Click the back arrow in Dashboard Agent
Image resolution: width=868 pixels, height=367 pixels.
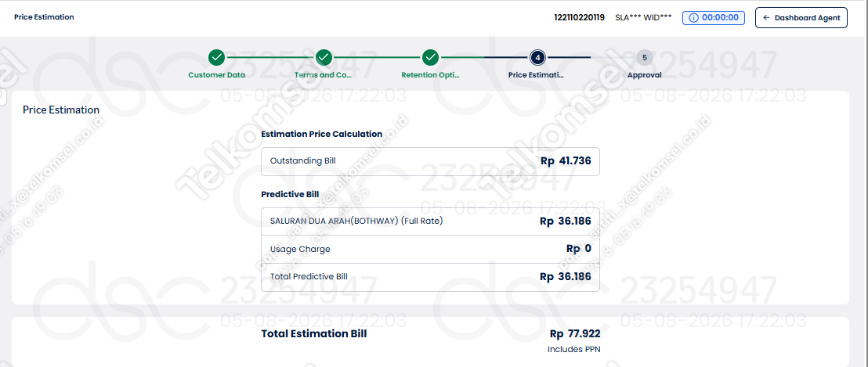tap(766, 18)
